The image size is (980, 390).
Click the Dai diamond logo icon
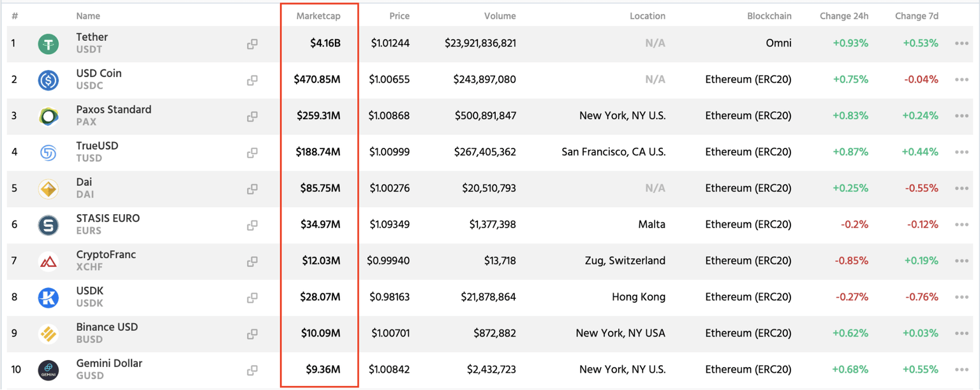click(48, 189)
